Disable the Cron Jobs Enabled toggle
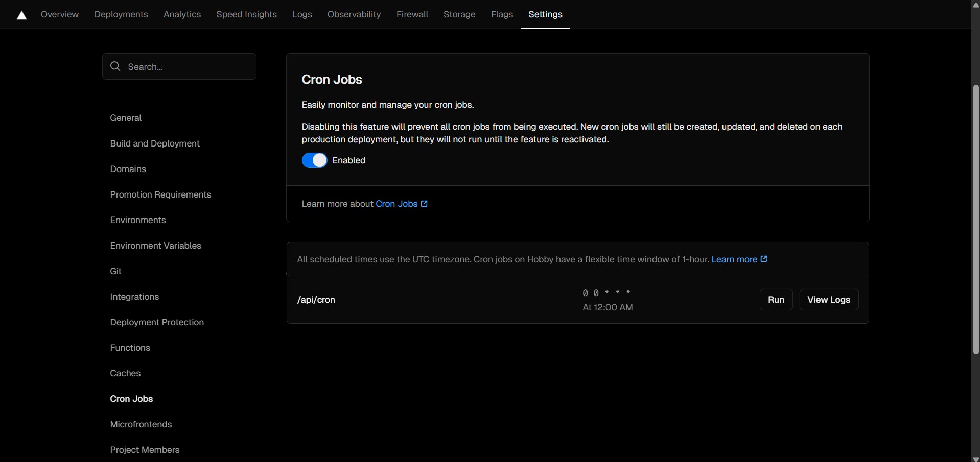The height and width of the screenshot is (462, 980). tap(314, 160)
